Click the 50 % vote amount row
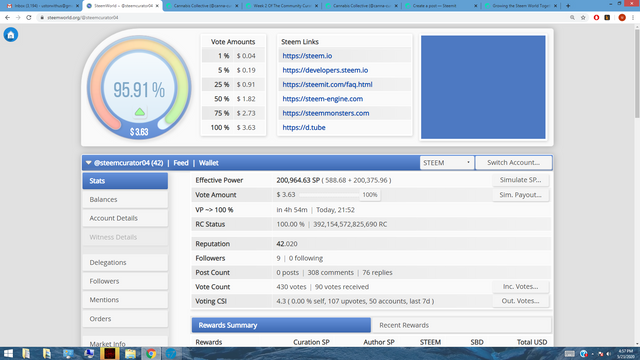 [x=233, y=99]
